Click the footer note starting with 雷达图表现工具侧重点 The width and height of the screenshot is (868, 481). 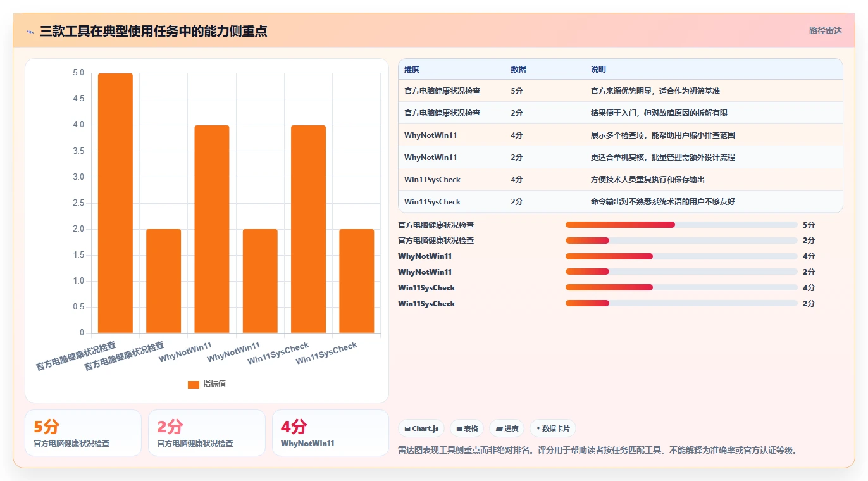(x=597, y=451)
